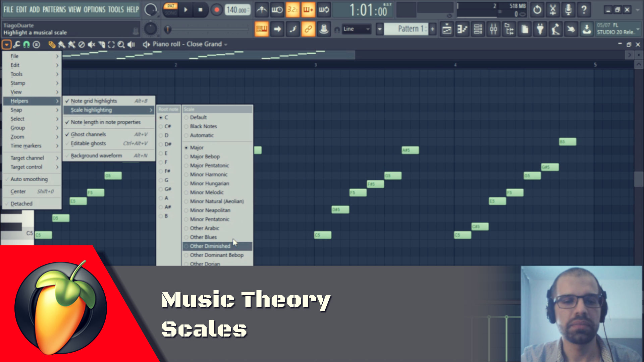Select the Mute tool speaker icon

(91, 44)
